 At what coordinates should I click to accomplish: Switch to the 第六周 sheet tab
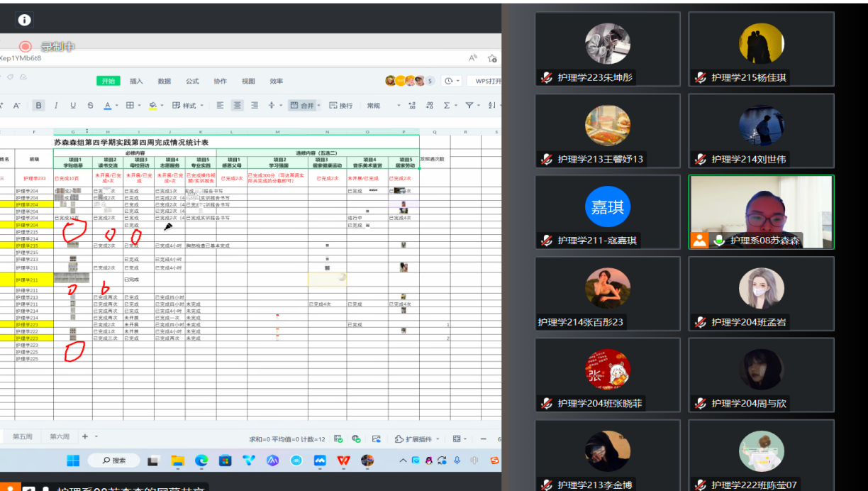(60, 437)
